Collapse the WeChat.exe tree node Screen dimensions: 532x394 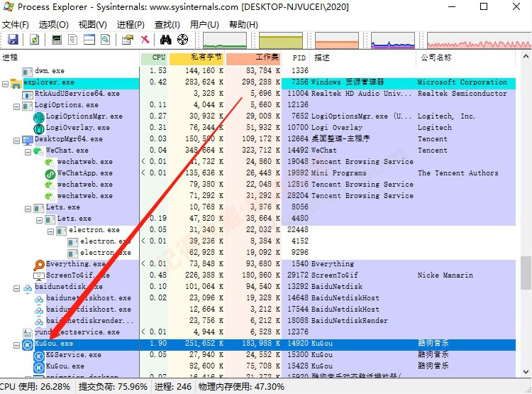(28, 152)
